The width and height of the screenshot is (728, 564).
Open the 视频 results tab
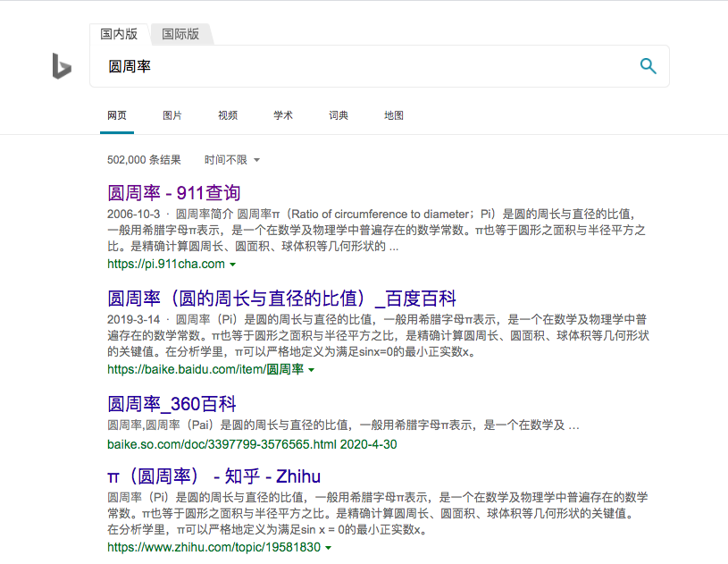(x=228, y=115)
